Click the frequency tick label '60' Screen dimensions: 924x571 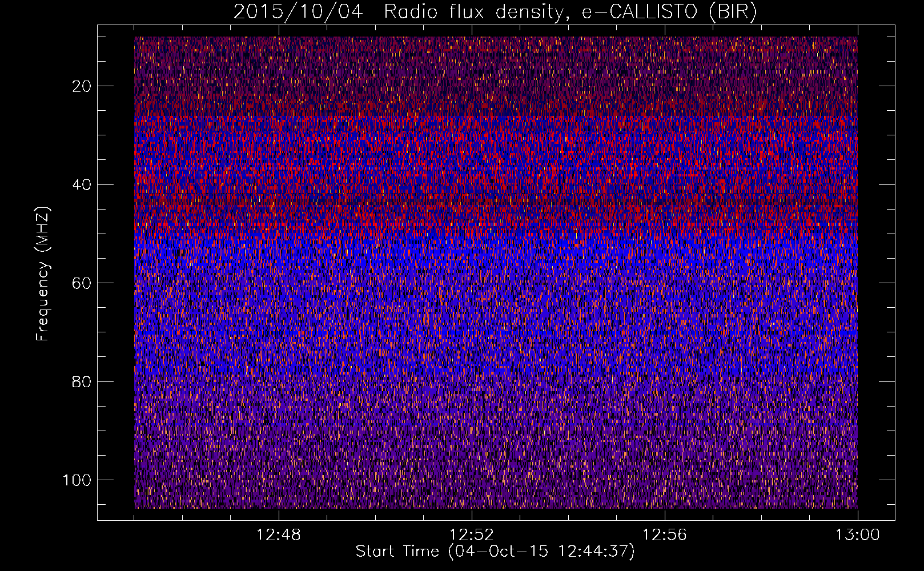82,283
